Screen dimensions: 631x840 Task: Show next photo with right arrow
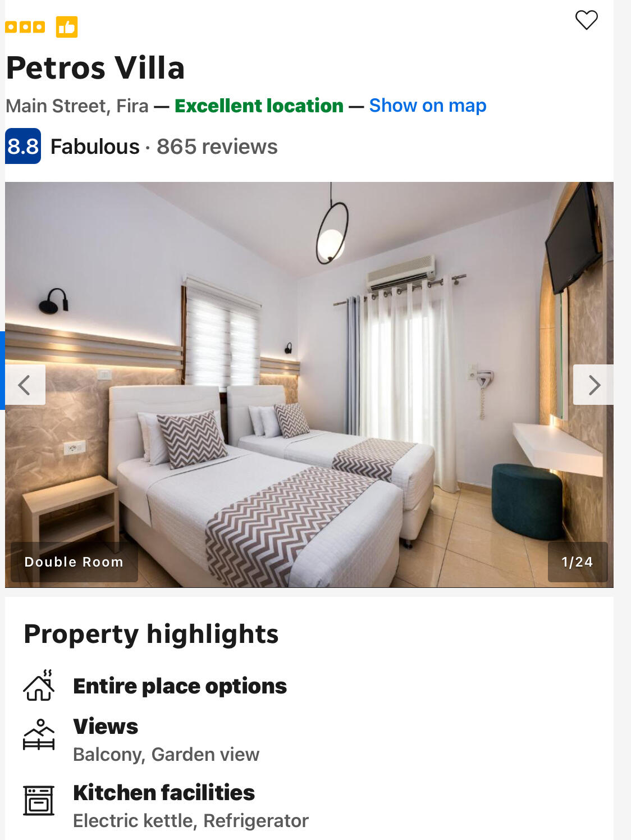[x=593, y=385]
